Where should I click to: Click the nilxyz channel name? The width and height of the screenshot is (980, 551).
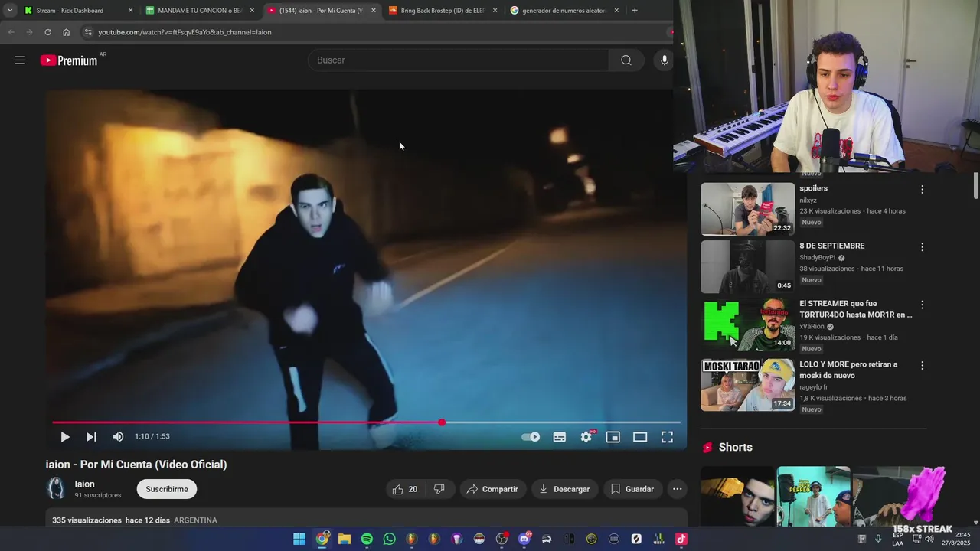808,201
